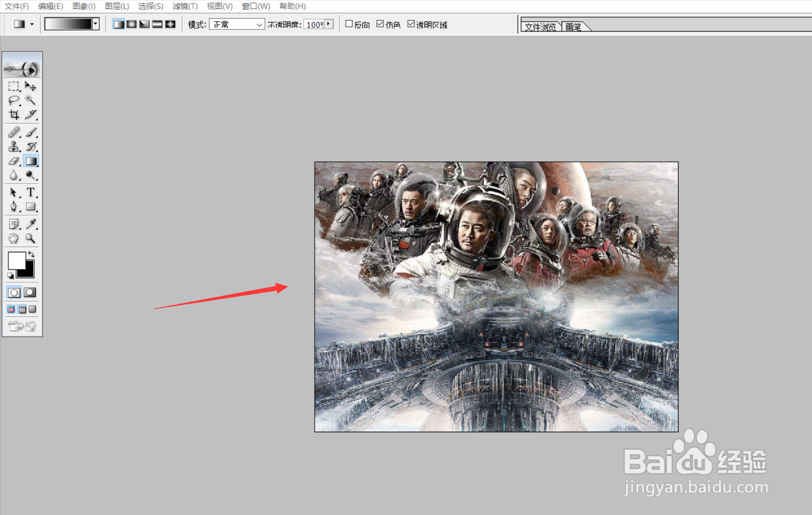Open the gradient picker arrow
The image size is (812, 515).
click(96, 24)
